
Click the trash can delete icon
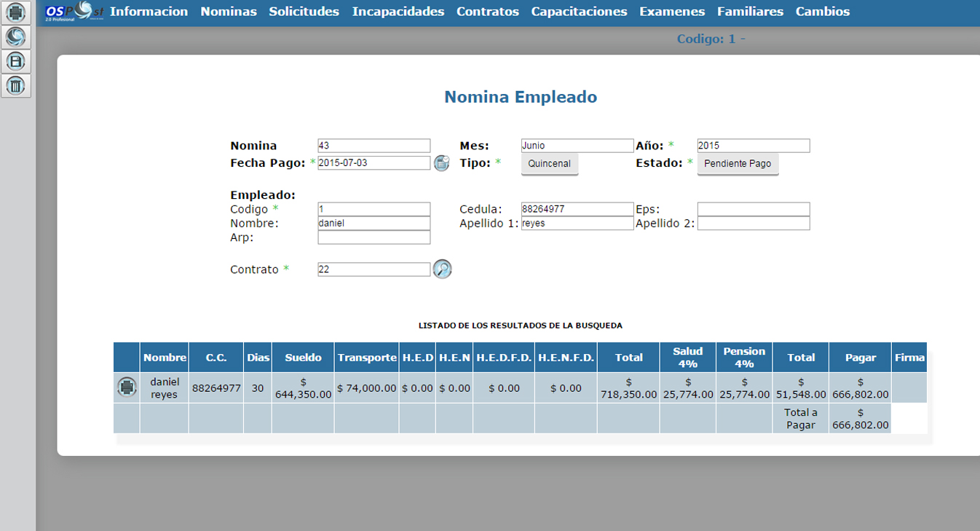coord(15,85)
